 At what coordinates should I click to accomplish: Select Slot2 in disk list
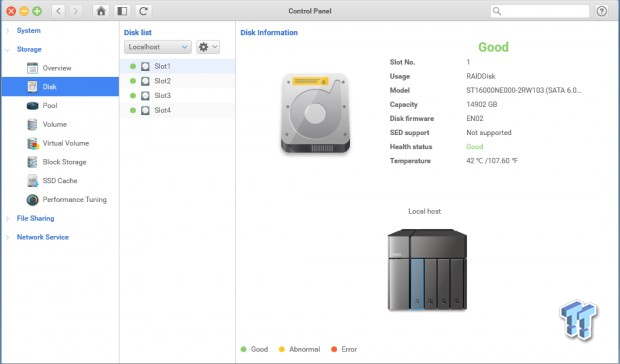177,81
